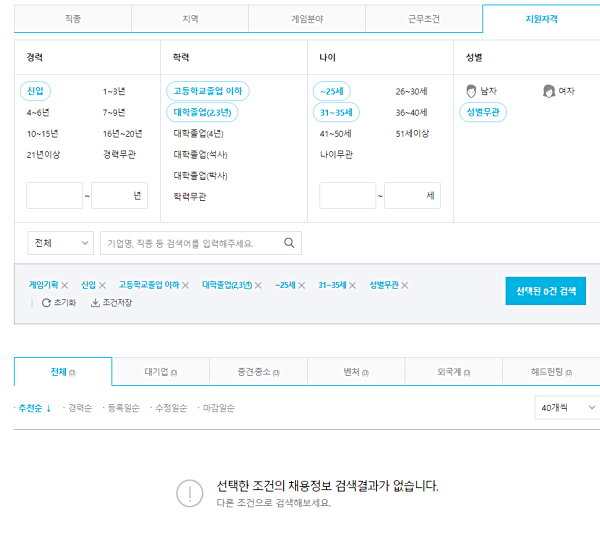Click the 선택된 0건 검색 button
The width and height of the screenshot is (600, 535).
546,291
